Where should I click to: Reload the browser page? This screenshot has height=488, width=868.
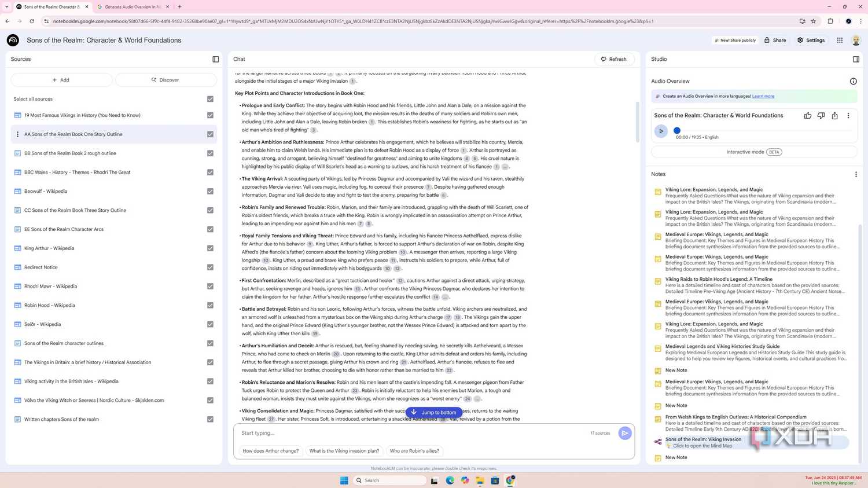(x=32, y=21)
